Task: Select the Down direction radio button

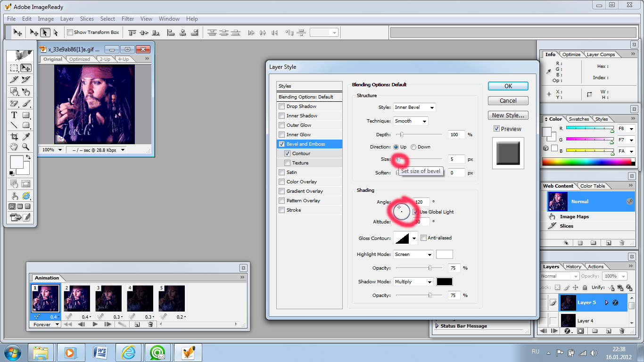Action: coord(413,147)
